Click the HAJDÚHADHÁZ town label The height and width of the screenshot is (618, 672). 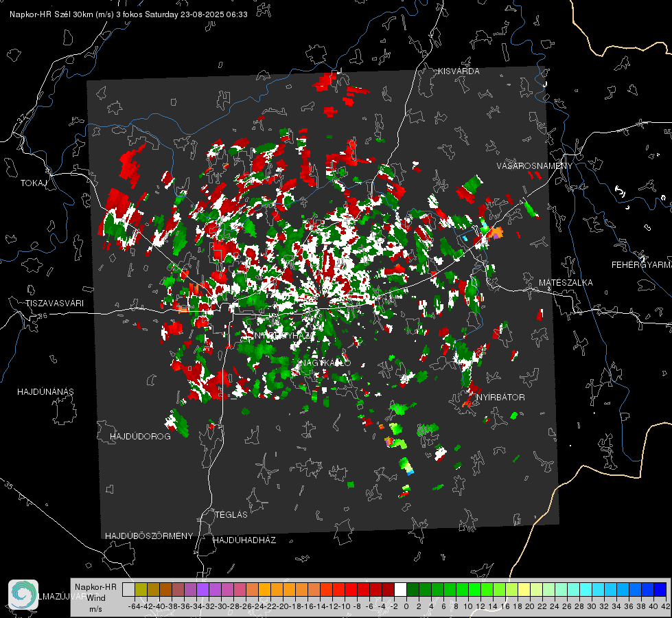pos(244,540)
